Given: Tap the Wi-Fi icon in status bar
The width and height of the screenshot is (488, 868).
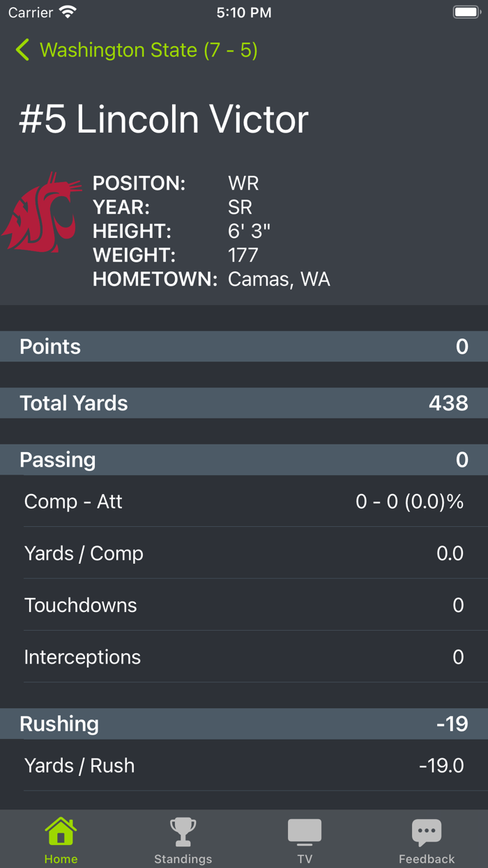Looking at the screenshot, I should point(66,11).
